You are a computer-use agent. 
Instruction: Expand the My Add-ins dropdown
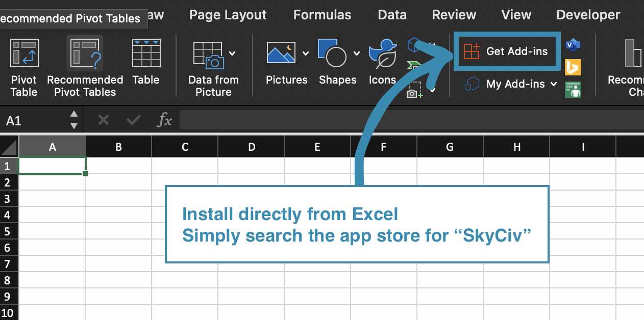(554, 84)
